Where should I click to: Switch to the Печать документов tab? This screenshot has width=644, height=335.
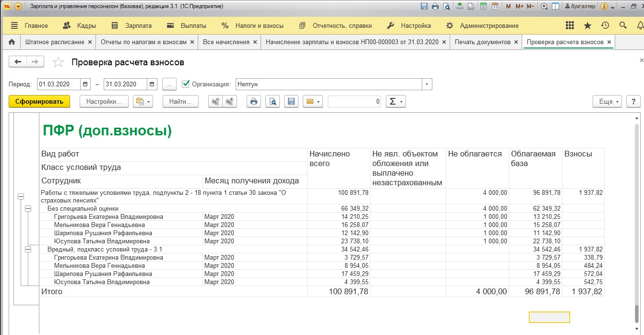(483, 42)
